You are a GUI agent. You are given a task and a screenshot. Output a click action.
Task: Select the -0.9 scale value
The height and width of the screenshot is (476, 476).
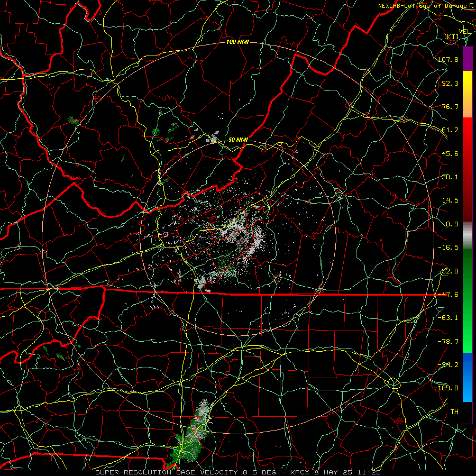[x=450, y=224]
